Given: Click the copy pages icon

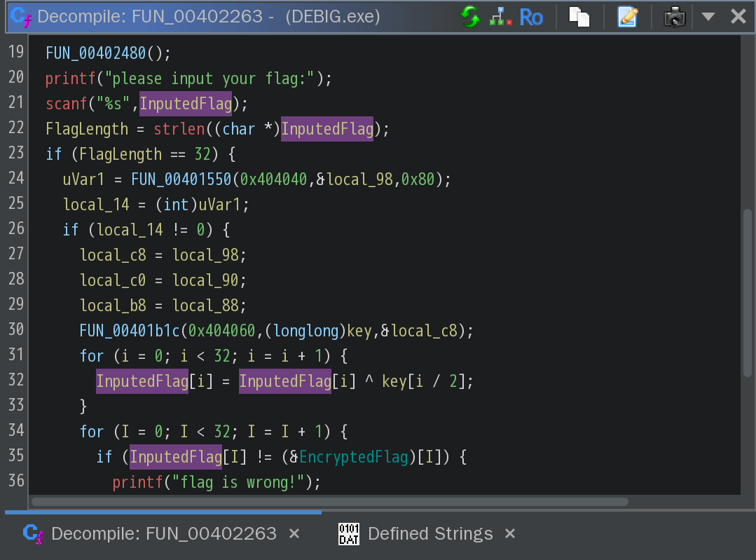Looking at the screenshot, I should tap(579, 17).
